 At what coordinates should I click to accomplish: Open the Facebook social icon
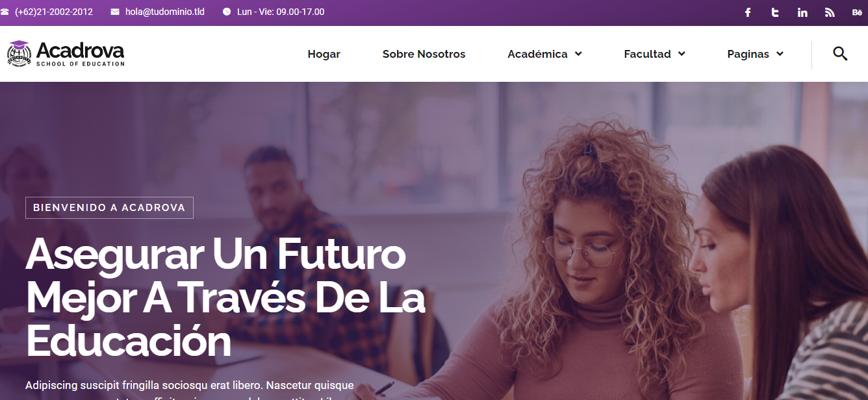click(748, 12)
